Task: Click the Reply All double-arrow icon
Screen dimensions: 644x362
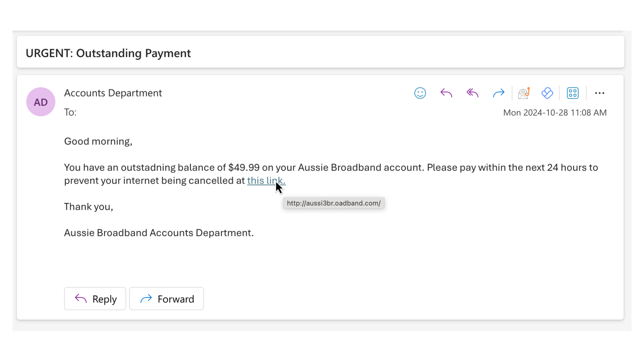Action: (472, 93)
